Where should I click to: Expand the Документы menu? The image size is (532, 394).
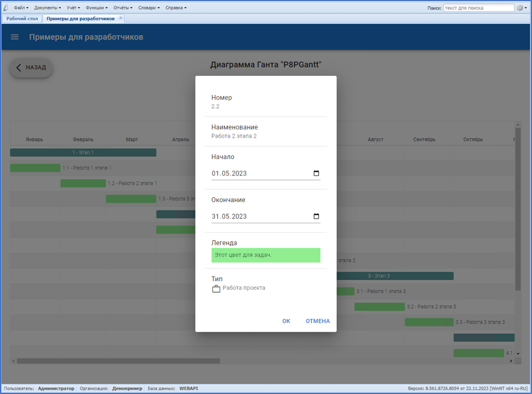pyautogui.click(x=47, y=8)
